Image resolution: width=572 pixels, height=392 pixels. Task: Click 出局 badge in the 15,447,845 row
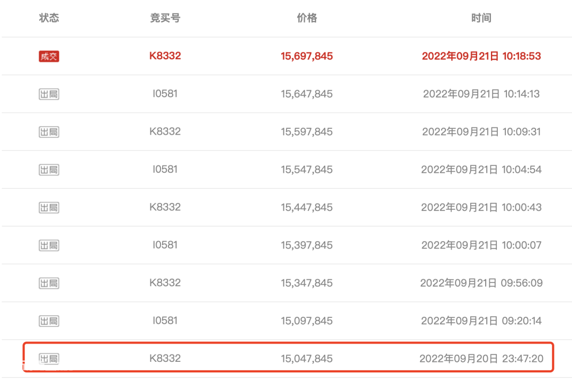pyautogui.click(x=49, y=208)
